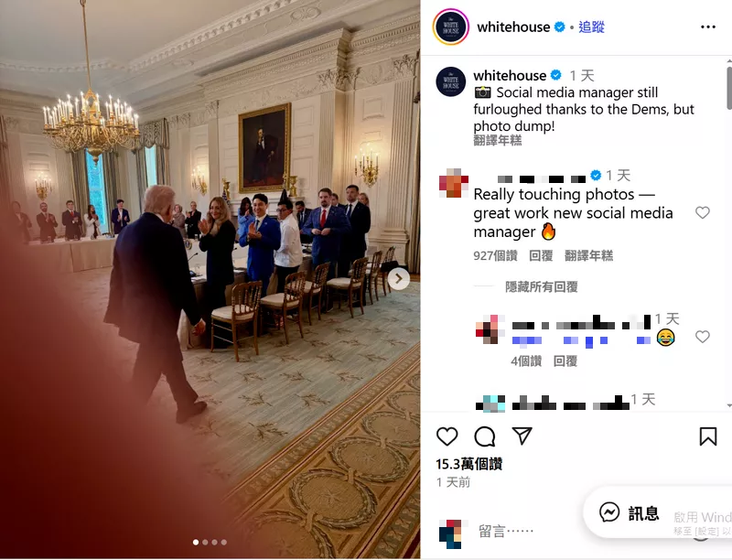Advance to the next photo with arrow
The width and height of the screenshot is (732, 560).
coord(398,278)
